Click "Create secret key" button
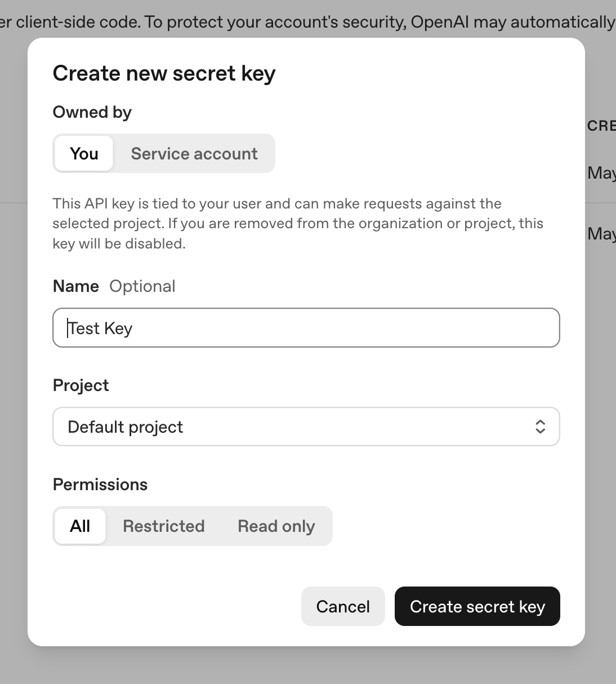Image resolution: width=616 pixels, height=684 pixels. [x=477, y=606]
